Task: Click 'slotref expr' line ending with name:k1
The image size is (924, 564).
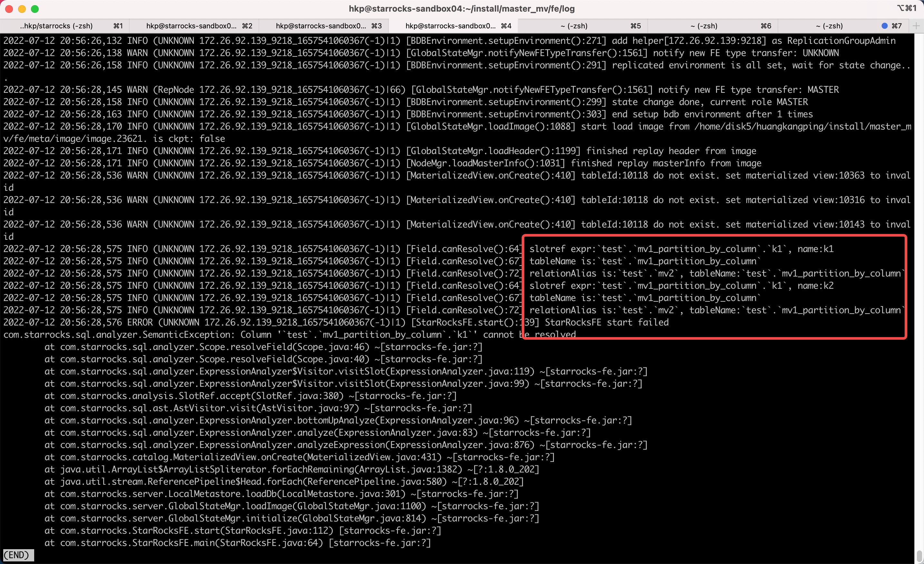Action: 681,249
